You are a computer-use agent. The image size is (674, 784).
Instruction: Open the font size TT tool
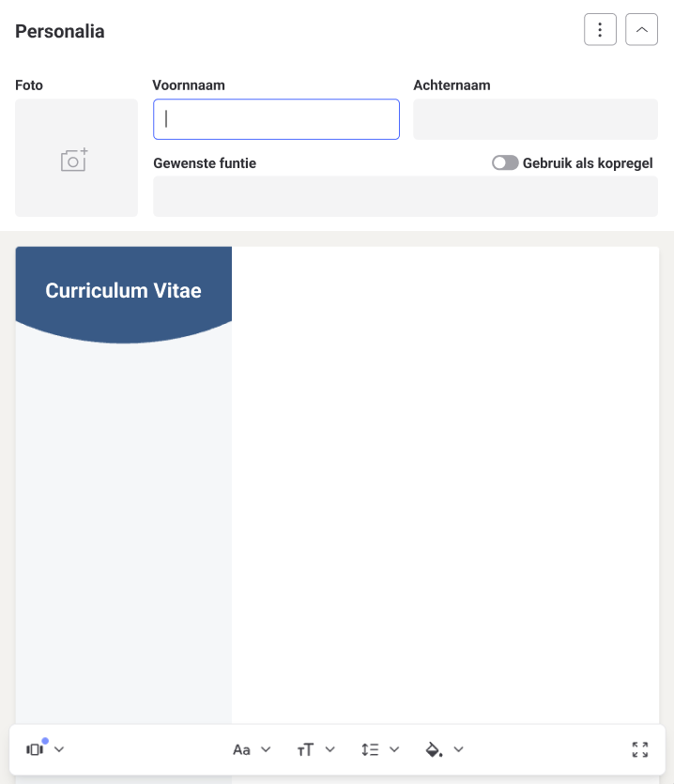[306, 749]
